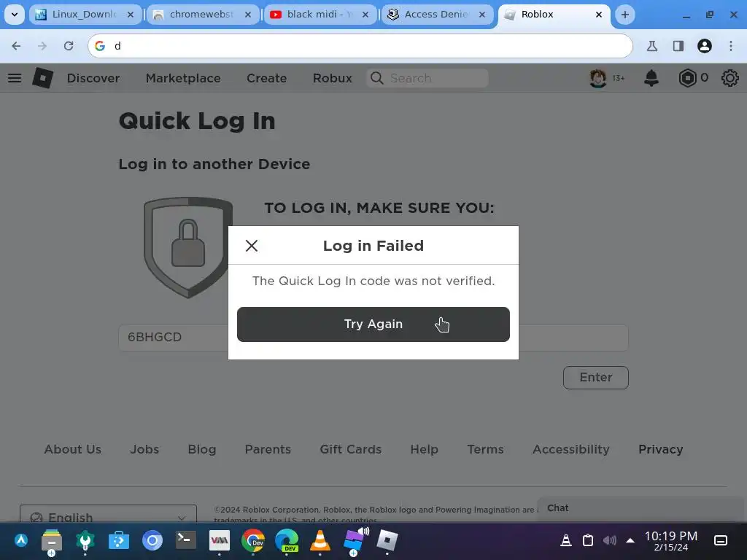Open the Privacy footer link
The height and width of the screenshot is (560, 747).
(x=661, y=449)
